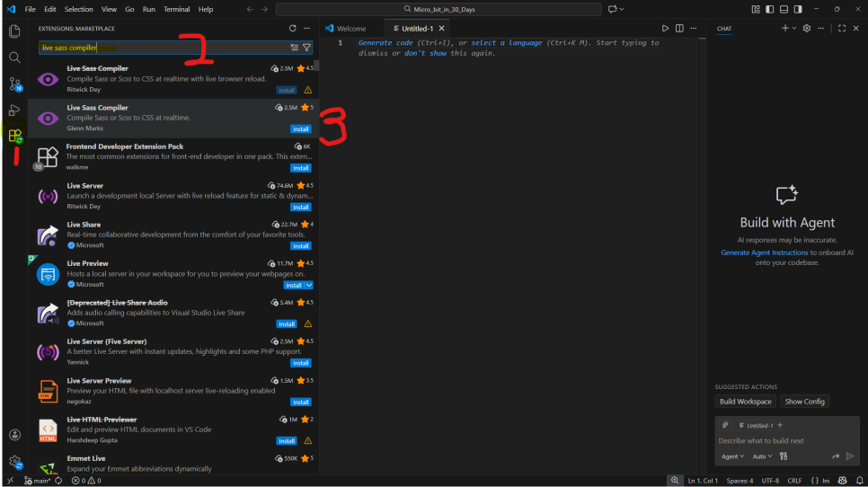868x487 pixels.
Task: Open the Agent mode dropdown
Action: (x=732, y=456)
